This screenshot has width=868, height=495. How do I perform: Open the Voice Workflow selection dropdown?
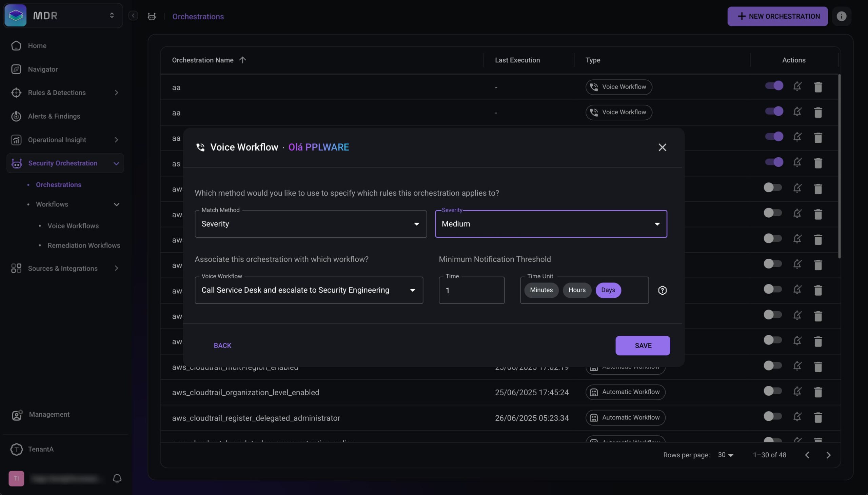click(308, 290)
